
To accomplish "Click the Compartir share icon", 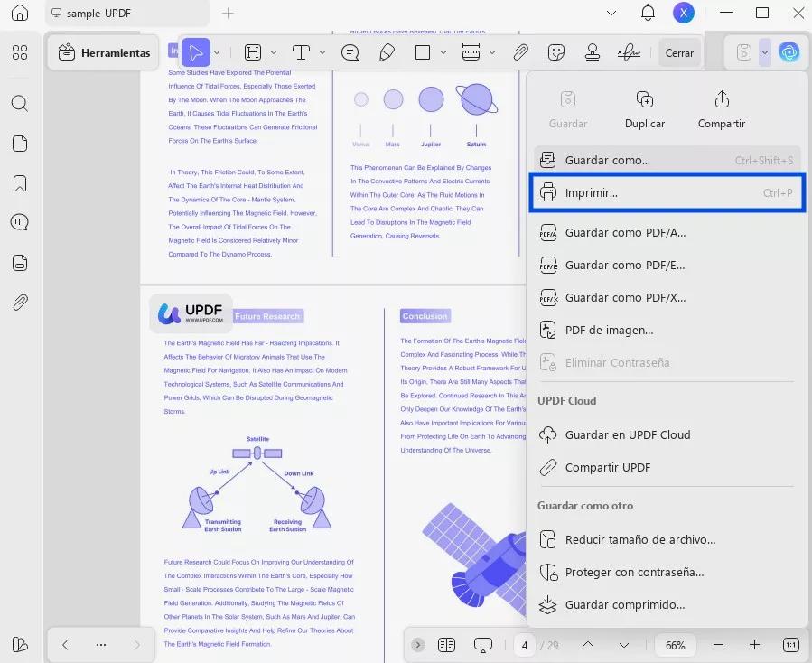I will 722,99.
